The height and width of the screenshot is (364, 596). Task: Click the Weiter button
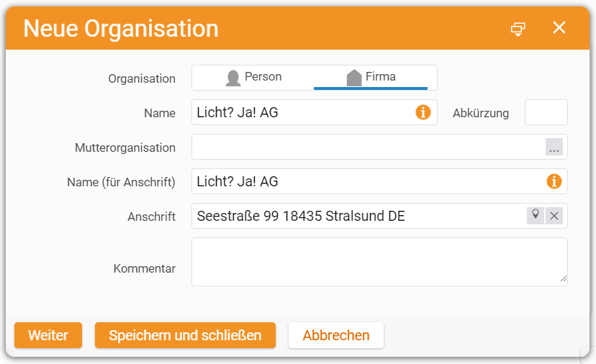(x=48, y=335)
